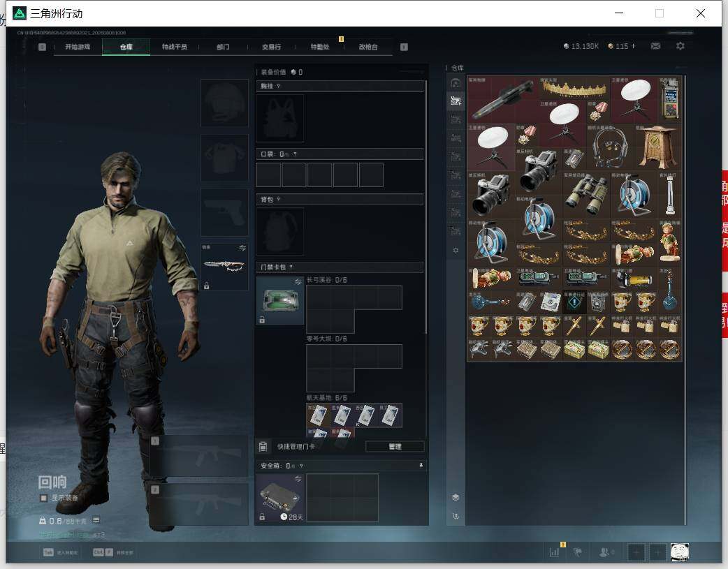
Task: Switch to the 改枪台 tab
Action: coord(368,47)
